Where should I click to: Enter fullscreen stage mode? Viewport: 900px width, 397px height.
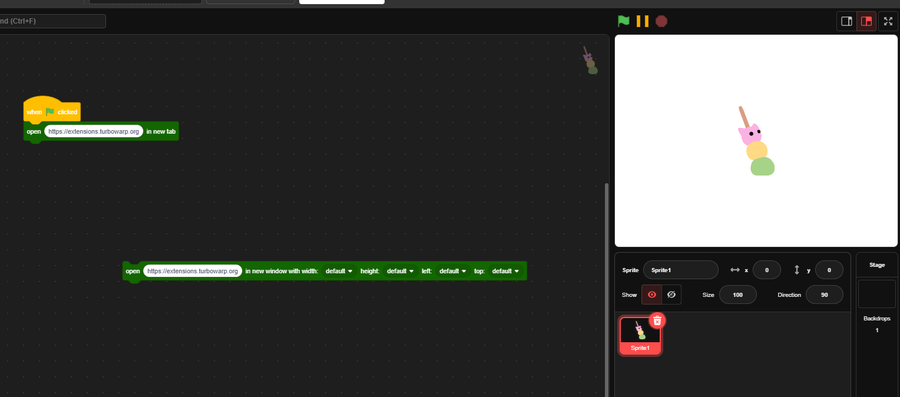888,21
